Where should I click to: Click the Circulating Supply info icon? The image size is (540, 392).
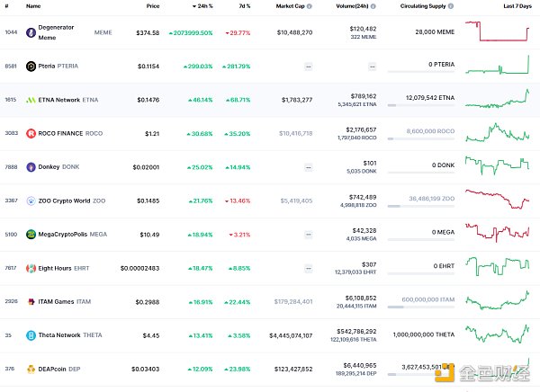(x=449, y=6)
